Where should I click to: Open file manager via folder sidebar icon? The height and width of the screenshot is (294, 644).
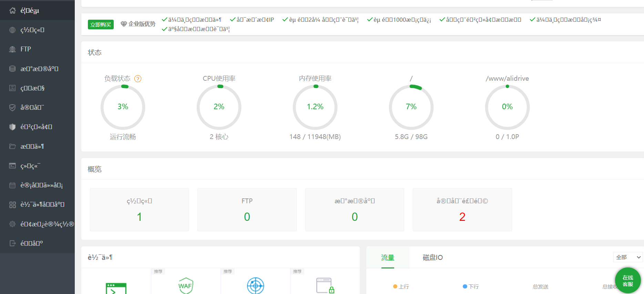[12, 146]
